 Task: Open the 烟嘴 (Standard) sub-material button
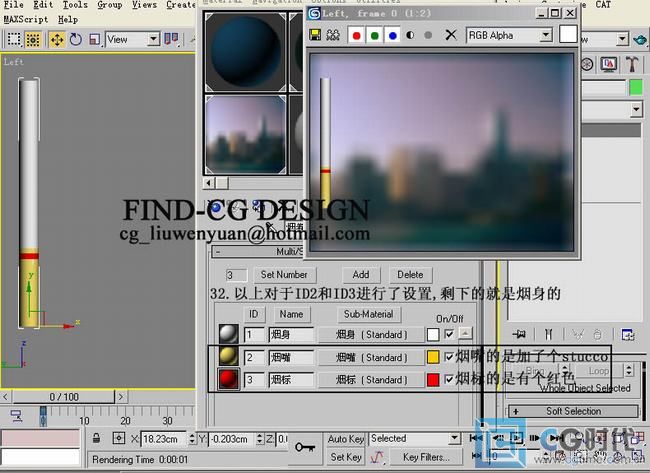(x=371, y=357)
